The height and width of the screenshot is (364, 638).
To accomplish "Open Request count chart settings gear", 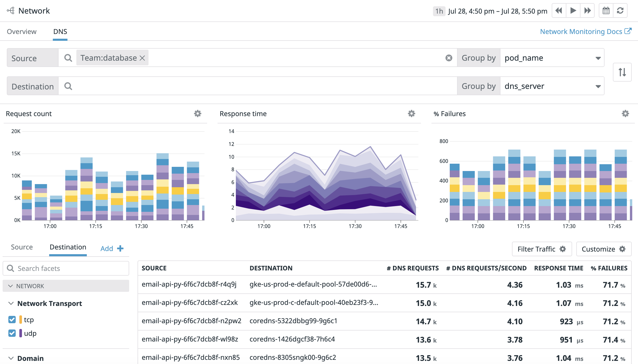I will click(x=197, y=113).
